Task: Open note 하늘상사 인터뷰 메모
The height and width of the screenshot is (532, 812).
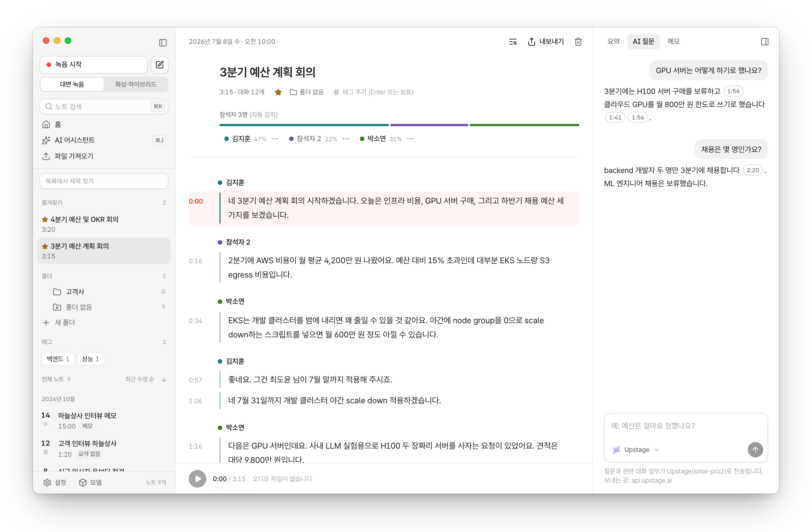Action: click(x=104, y=420)
